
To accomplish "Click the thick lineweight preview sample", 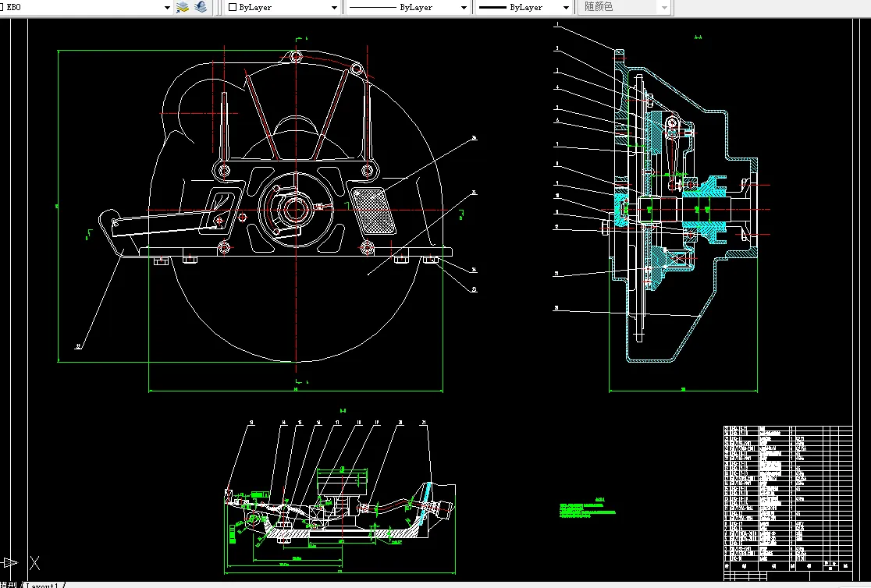I will coord(492,7).
